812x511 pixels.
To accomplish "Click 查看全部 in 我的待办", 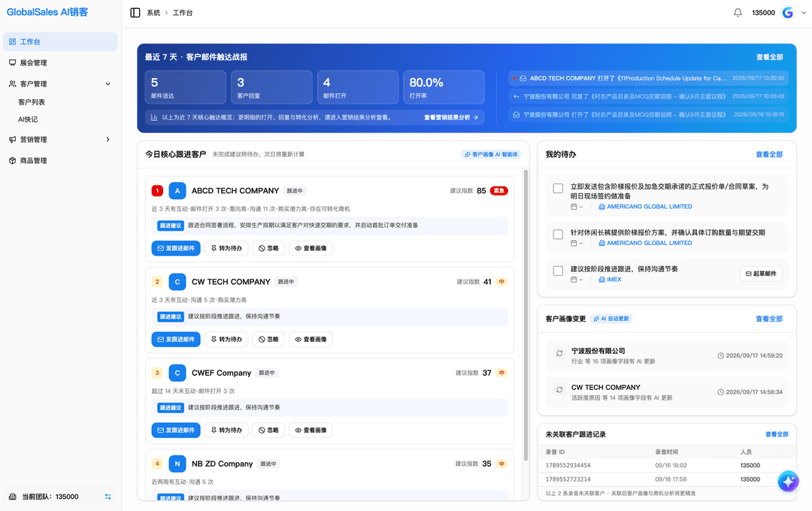I will point(769,154).
